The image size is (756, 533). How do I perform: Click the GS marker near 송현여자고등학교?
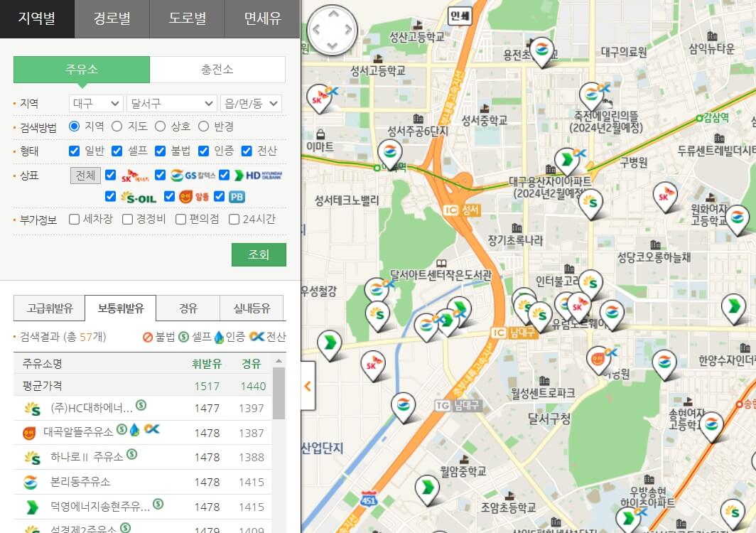coord(712,426)
